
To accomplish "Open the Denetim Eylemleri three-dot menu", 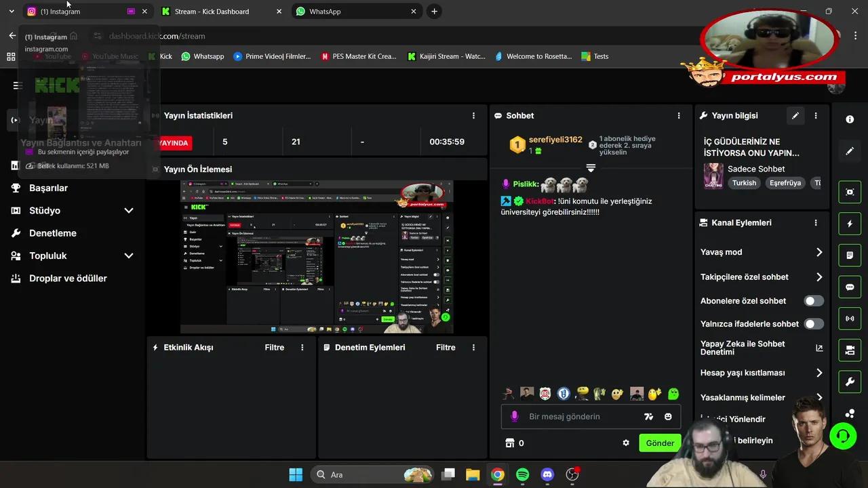I will 474,348.
